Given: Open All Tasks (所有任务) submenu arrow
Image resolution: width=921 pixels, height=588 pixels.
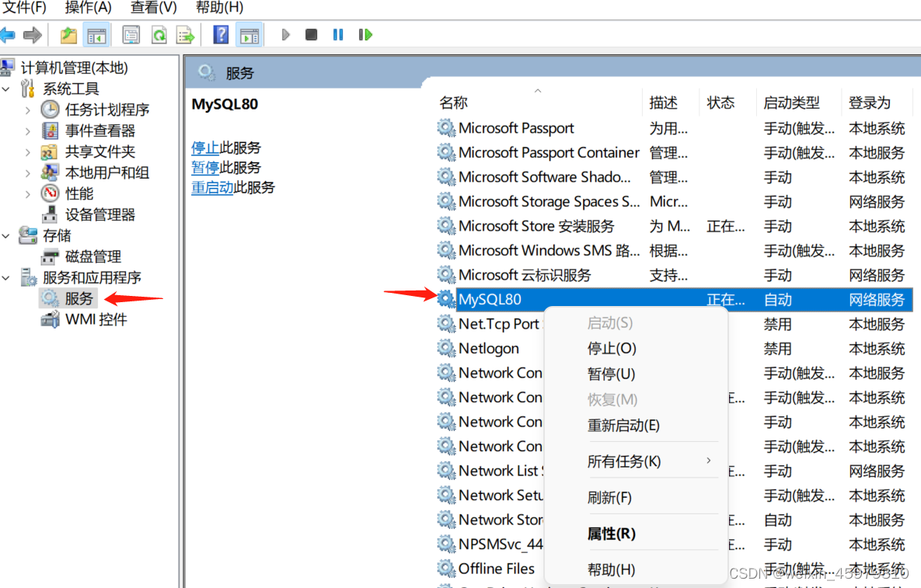Looking at the screenshot, I should point(709,461).
